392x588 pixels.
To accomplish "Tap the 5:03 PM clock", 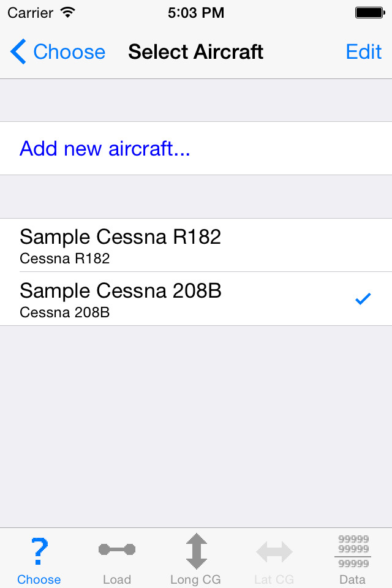I will (196, 13).
